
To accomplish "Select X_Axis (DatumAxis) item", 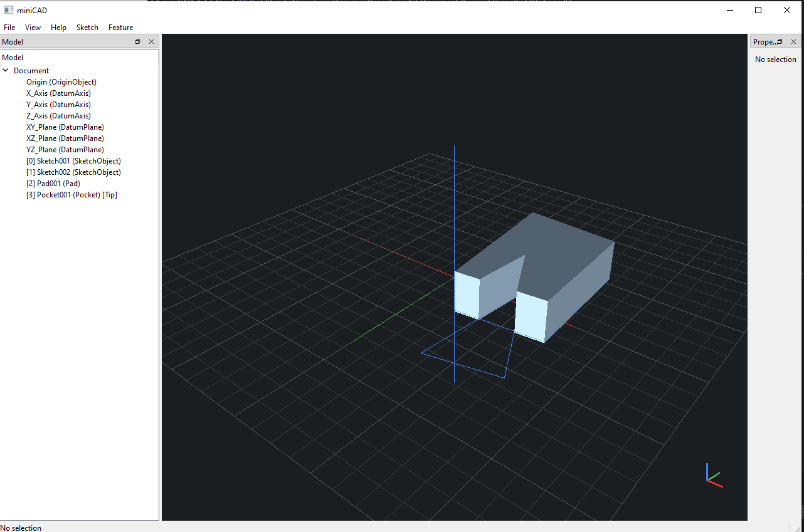I will [58, 93].
